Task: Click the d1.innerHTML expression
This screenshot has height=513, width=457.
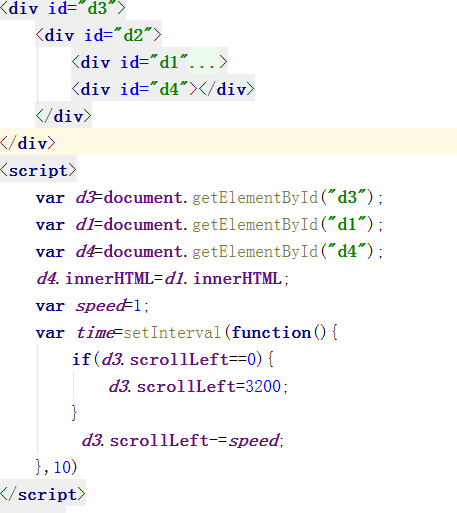Action: [223, 278]
